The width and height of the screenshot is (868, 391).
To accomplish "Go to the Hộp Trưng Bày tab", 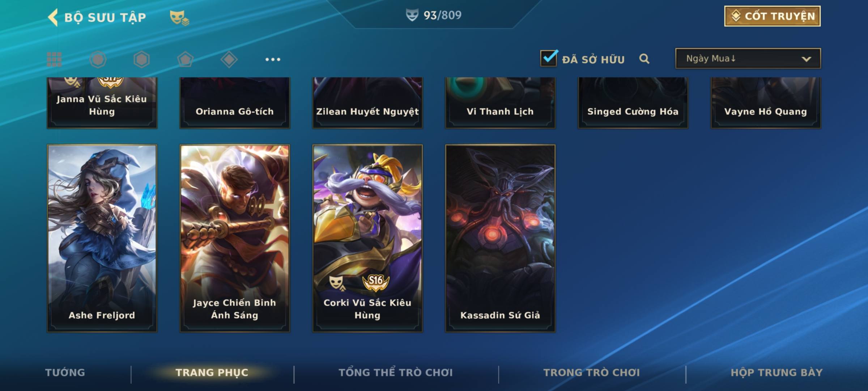I will click(x=776, y=373).
